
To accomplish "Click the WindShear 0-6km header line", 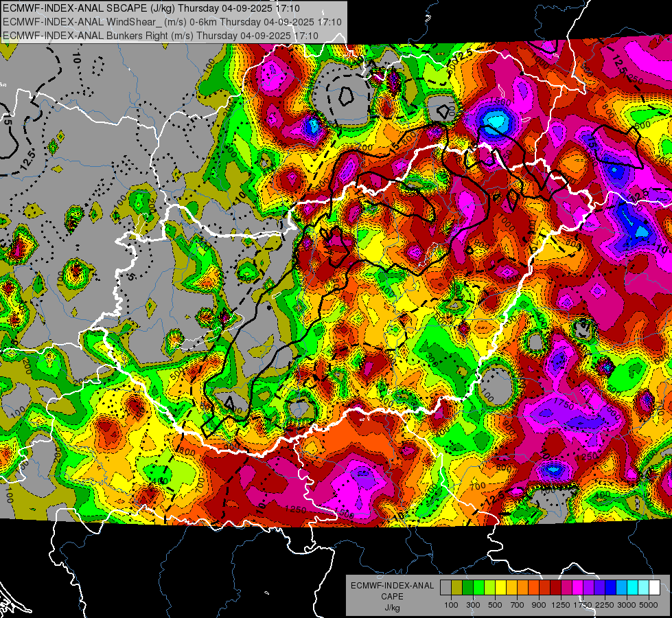I will (172, 21).
